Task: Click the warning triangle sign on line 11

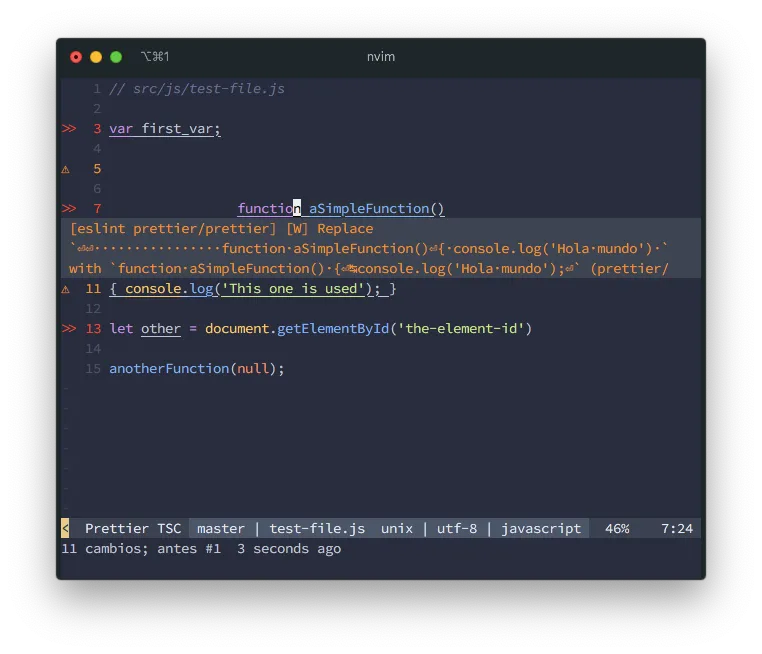Action: [x=66, y=290]
